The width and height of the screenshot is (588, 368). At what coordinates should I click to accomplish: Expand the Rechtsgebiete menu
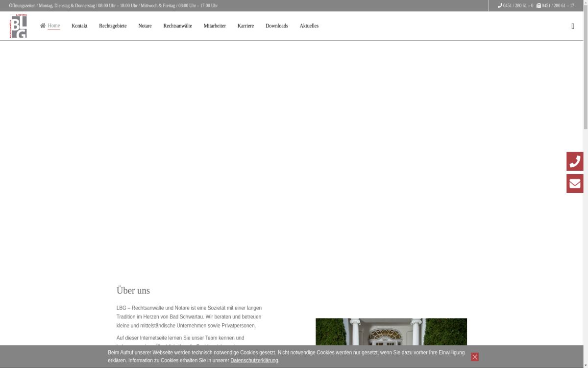113,26
